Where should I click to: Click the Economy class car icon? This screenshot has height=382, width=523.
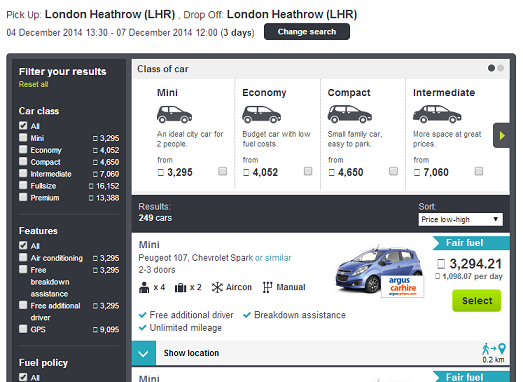[x=261, y=114]
